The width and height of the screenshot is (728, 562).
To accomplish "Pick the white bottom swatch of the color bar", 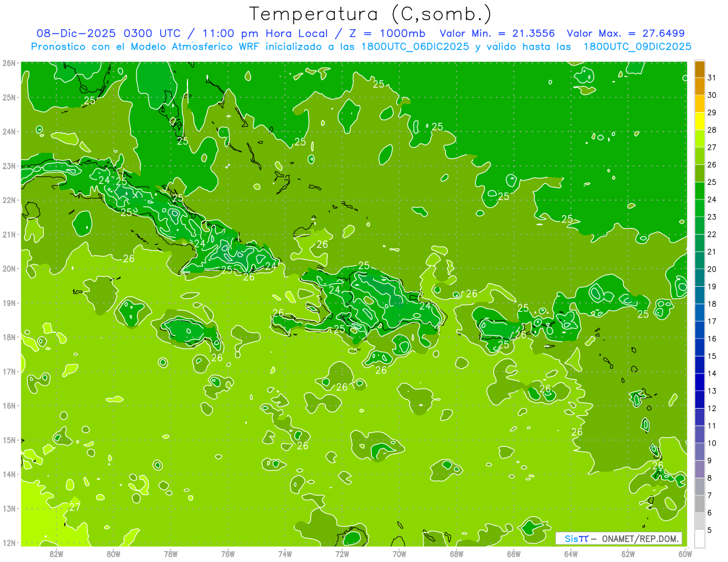I will click(x=699, y=538).
